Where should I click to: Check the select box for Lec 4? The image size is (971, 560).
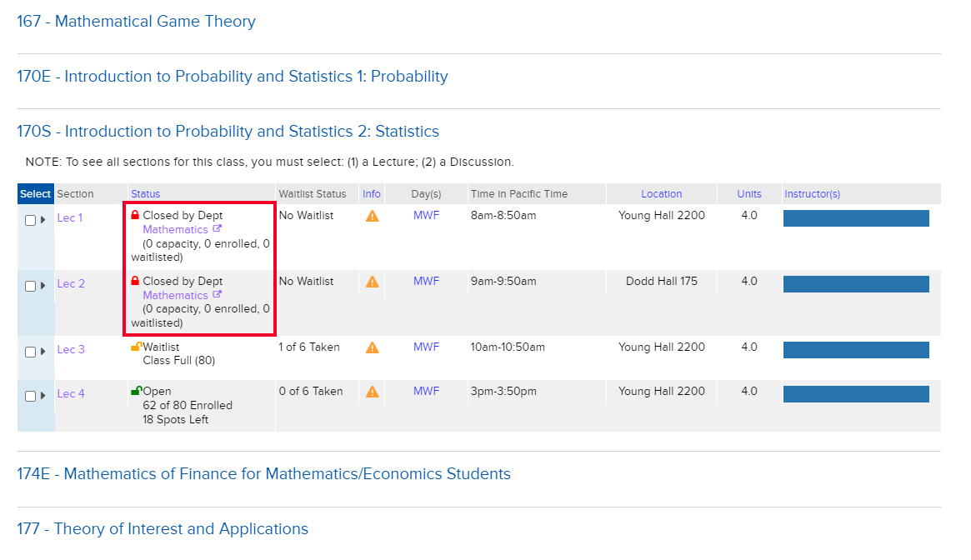[x=30, y=396]
